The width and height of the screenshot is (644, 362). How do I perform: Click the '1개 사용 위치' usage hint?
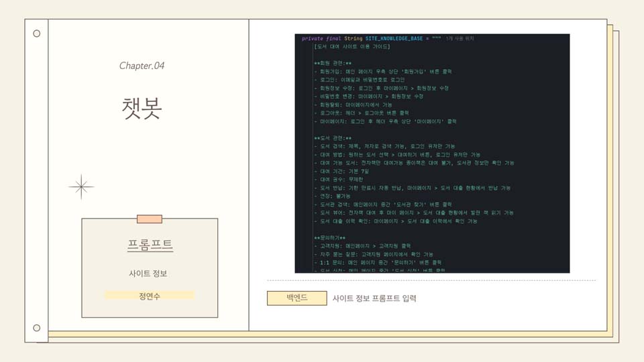[460, 39]
